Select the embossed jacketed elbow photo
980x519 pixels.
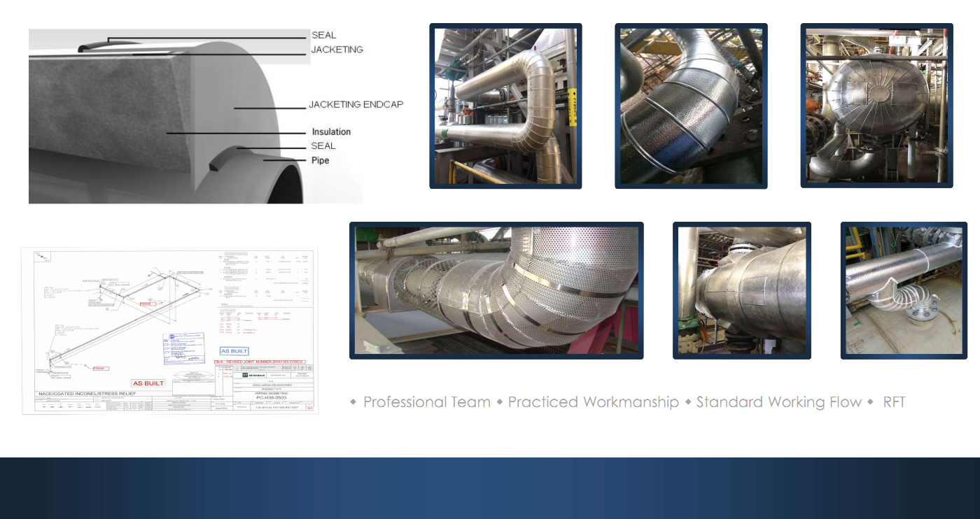pos(691,106)
